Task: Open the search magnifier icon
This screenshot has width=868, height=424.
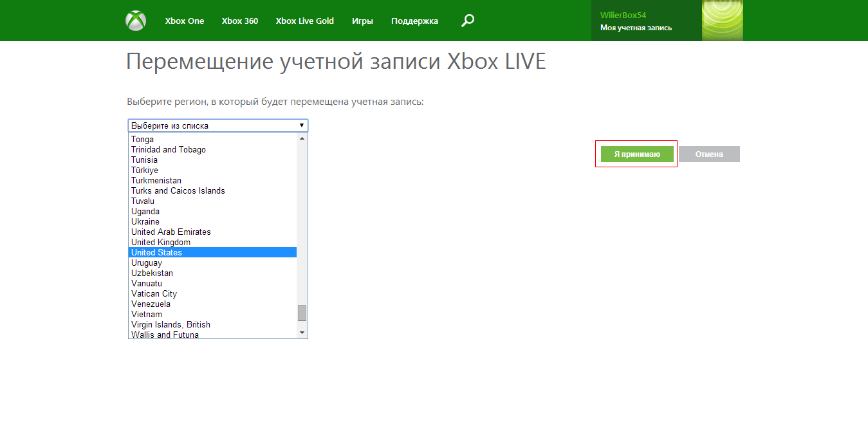Action: click(468, 21)
